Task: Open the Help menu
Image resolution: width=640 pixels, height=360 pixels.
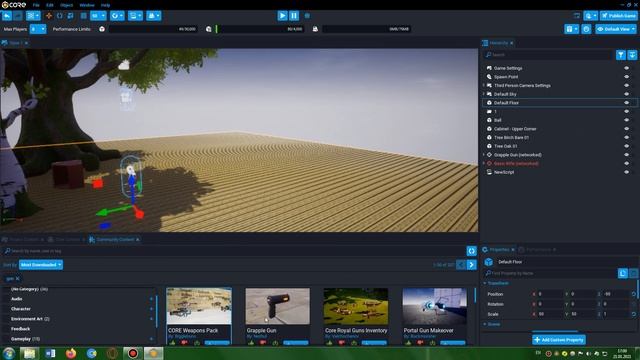Action: (x=105, y=5)
